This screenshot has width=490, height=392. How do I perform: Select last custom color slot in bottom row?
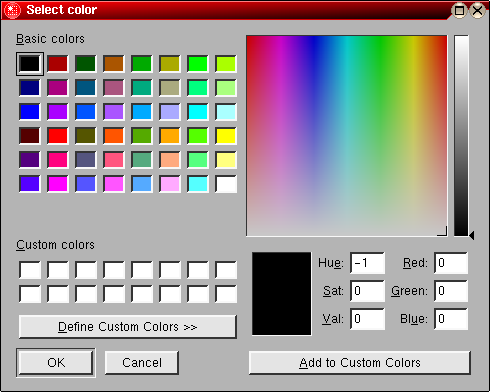(226, 294)
